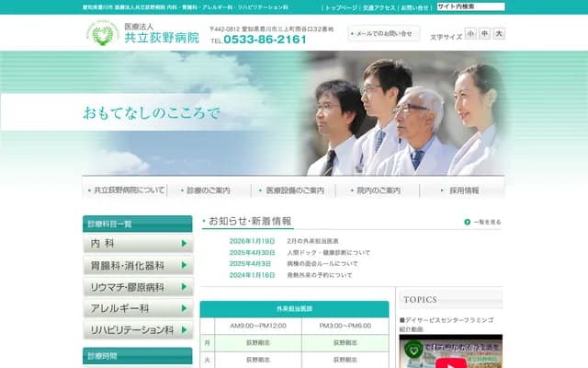
Task: Click デイサービスセンターフラミンゴ紹介動画 text
Action: 447,325
